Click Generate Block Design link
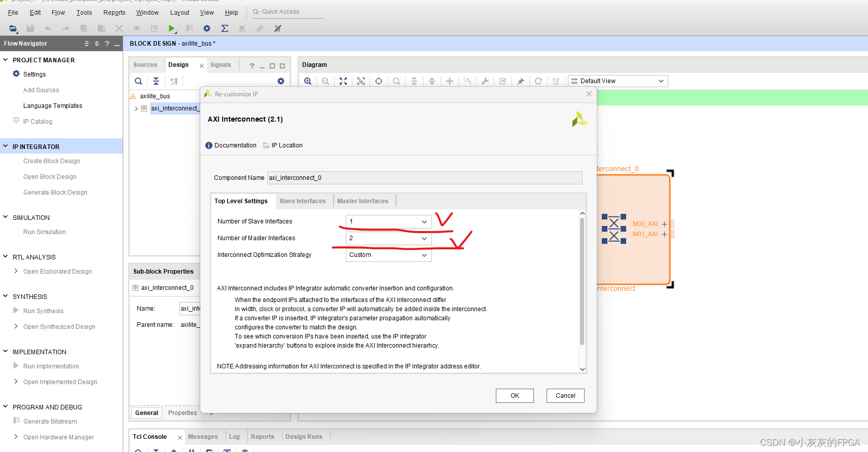Image resolution: width=868 pixels, height=452 pixels. pyautogui.click(x=55, y=193)
